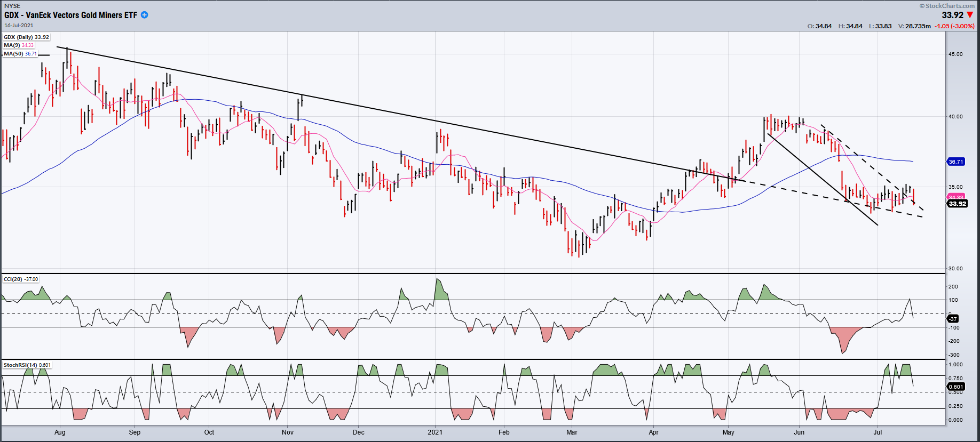Click the Aug marker on the time axis
The width and height of the screenshot is (980, 442).
click(60, 432)
